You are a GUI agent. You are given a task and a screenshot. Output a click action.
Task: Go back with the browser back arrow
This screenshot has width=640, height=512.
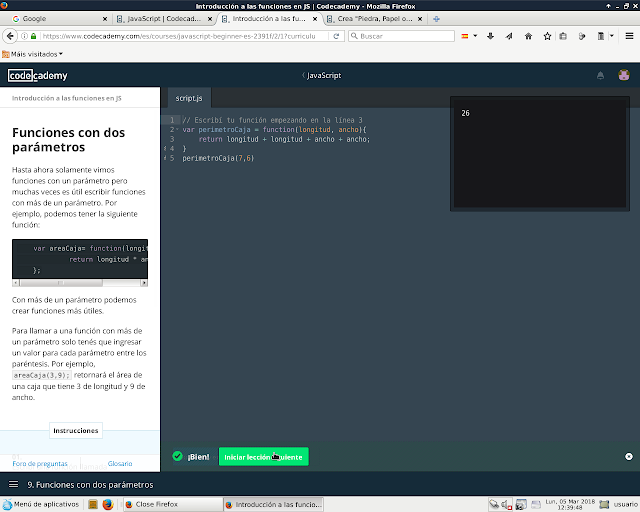[x=10, y=36]
